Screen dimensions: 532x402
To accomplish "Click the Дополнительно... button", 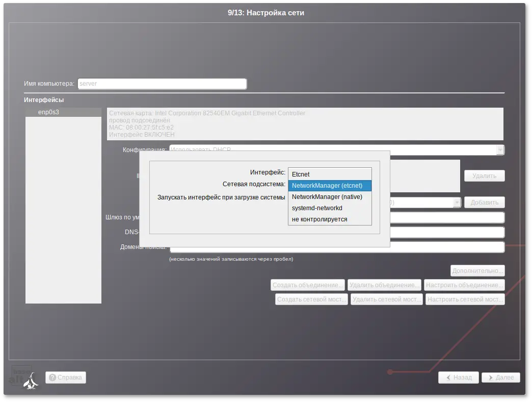I will tap(477, 270).
